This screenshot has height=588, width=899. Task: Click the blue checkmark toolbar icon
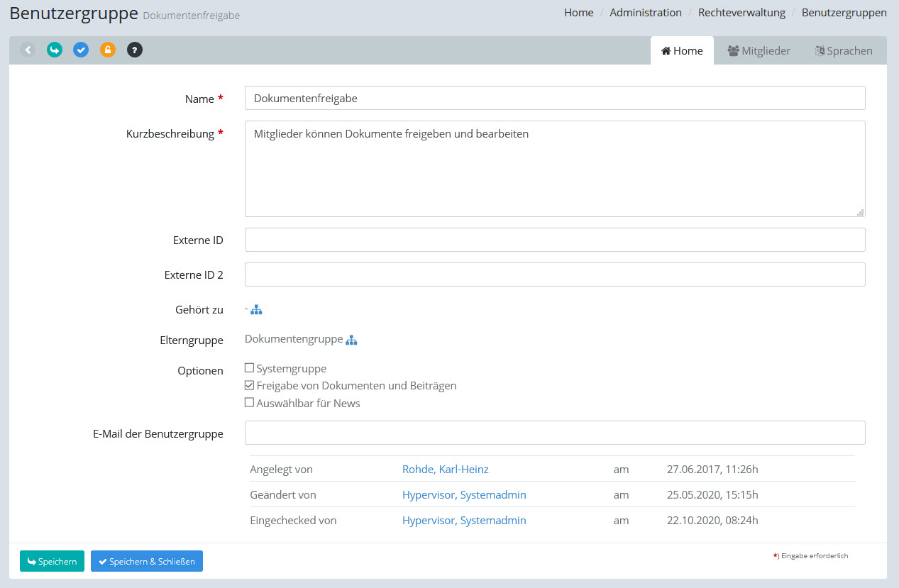[81, 50]
